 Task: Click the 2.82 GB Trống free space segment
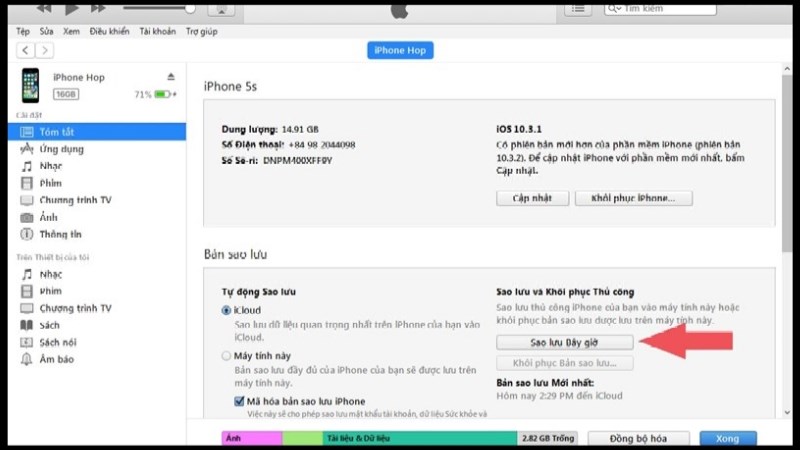547,438
